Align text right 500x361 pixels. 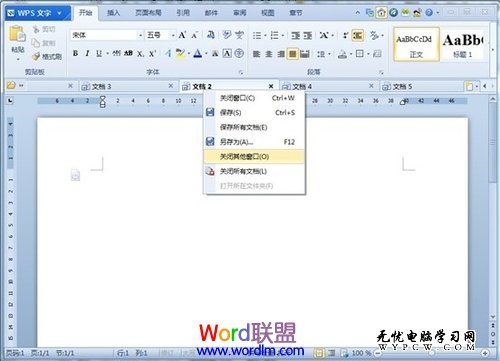pos(281,54)
